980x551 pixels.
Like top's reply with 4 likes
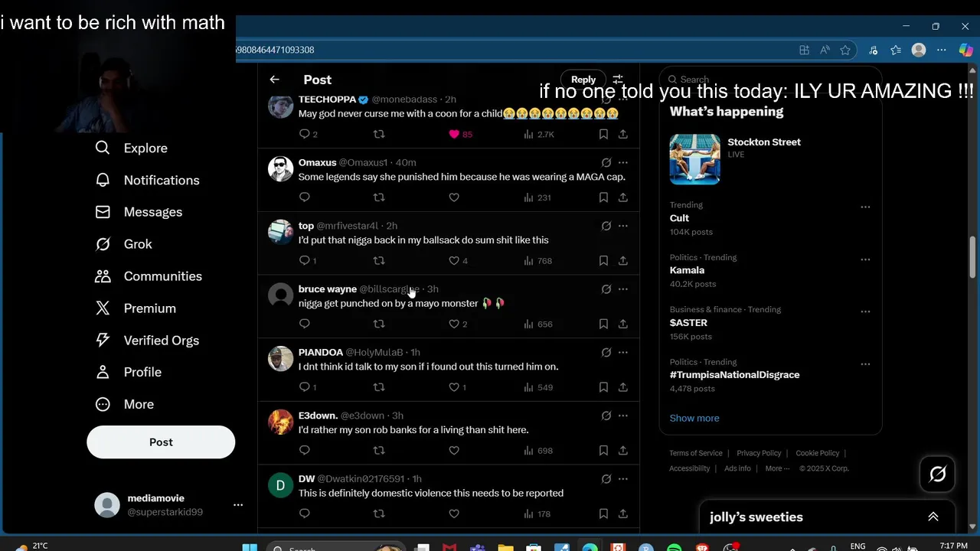tap(454, 261)
